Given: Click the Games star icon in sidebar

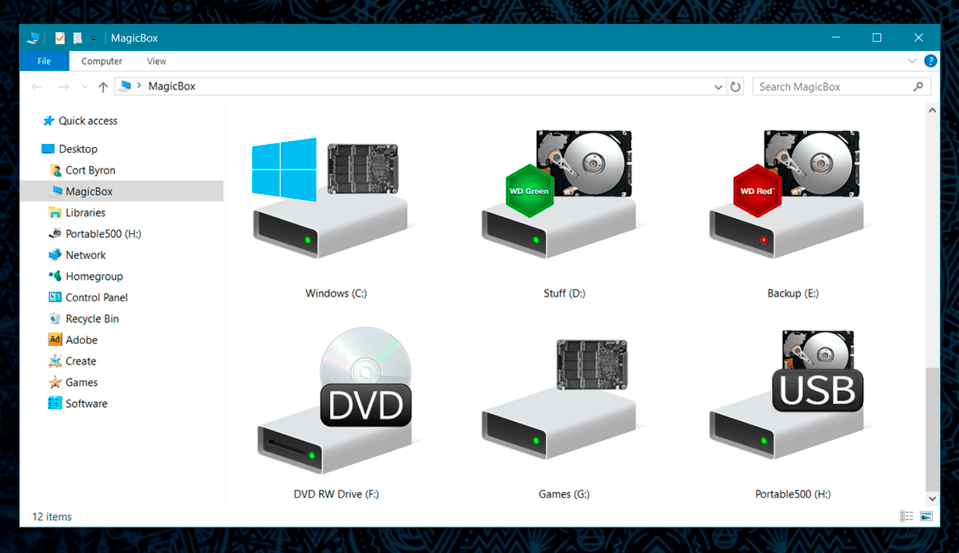Looking at the screenshot, I should (55, 382).
